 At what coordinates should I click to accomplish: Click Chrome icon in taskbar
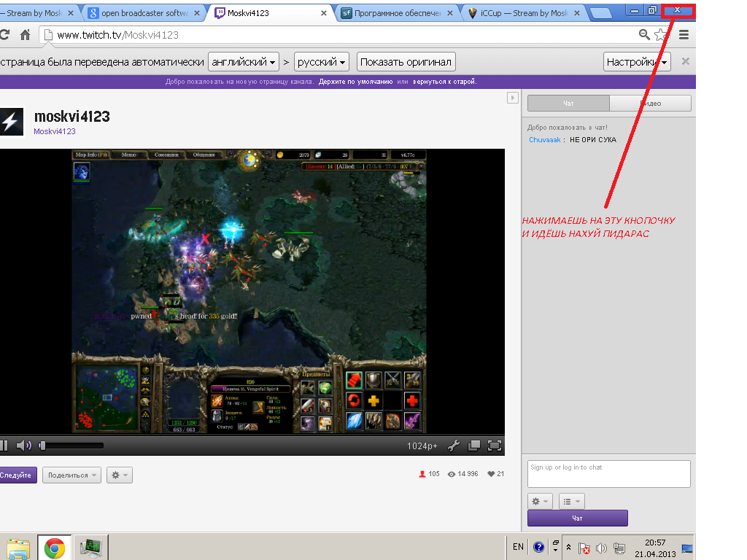54,548
